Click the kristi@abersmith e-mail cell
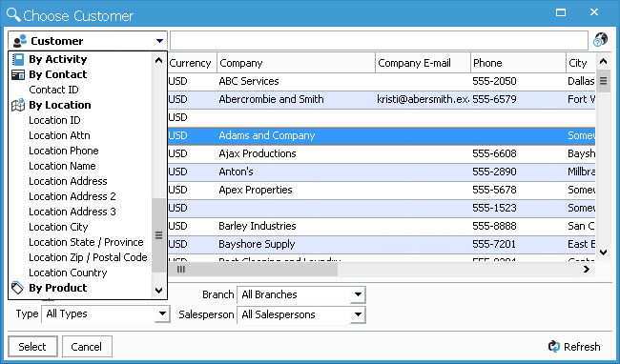This screenshot has width=620, height=364. (x=423, y=99)
